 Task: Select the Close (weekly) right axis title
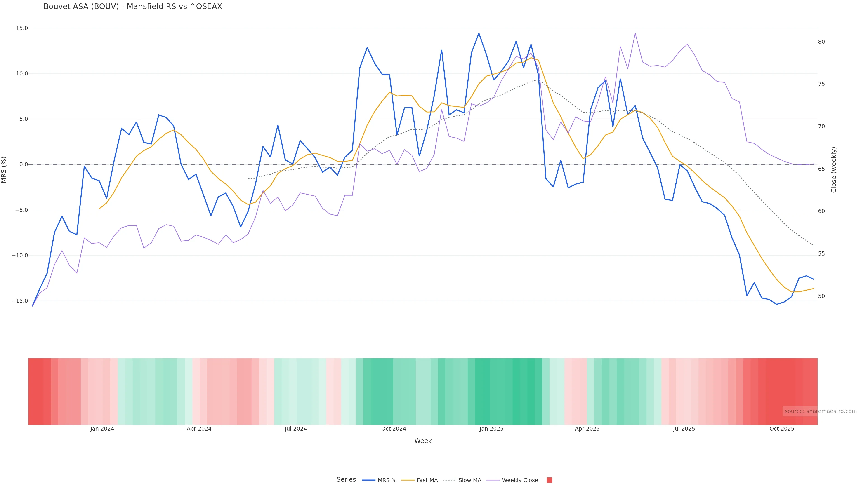click(834, 170)
